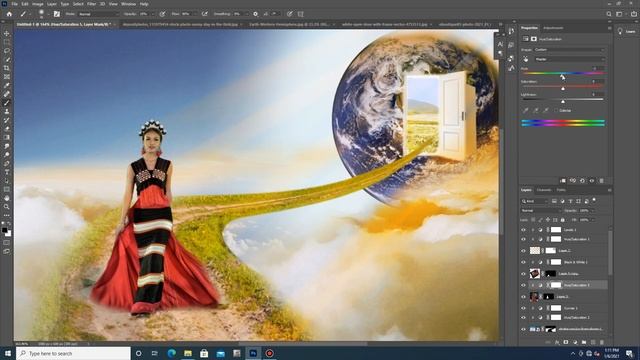Open brush Mode dropdown in options bar
640x360 pixels.
tap(98, 14)
